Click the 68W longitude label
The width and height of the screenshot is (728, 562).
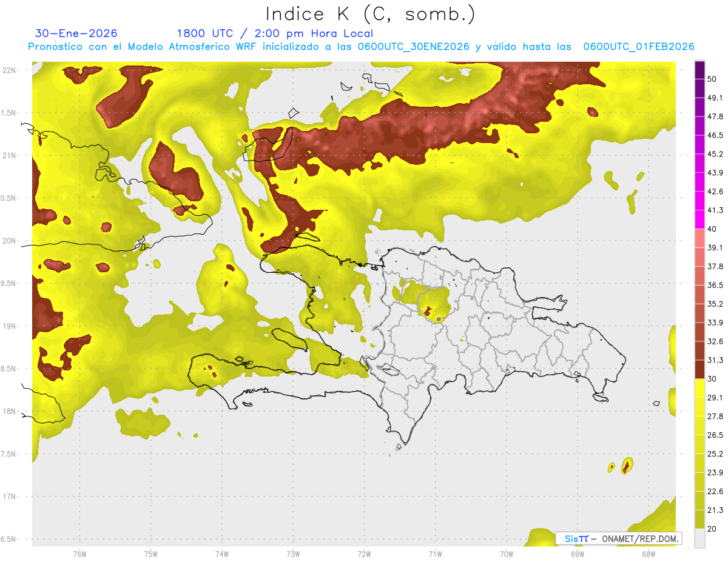coord(648,554)
